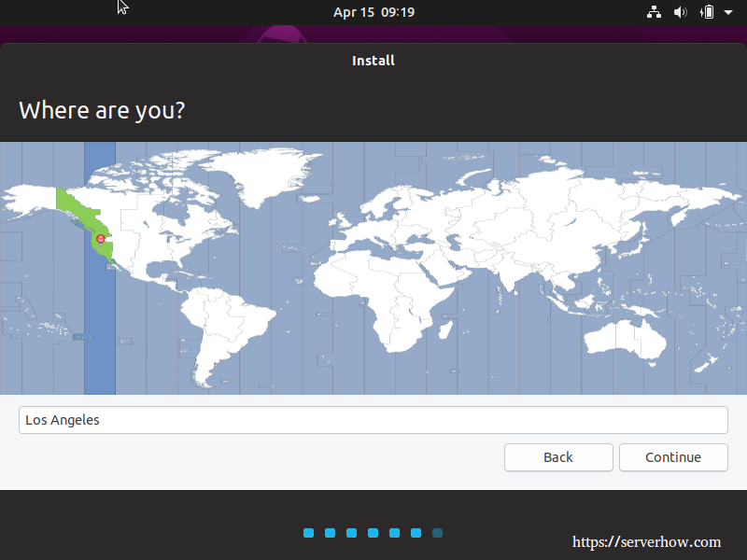Click the Back button
The height and width of the screenshot is (560, 747).
pos(558,457)
